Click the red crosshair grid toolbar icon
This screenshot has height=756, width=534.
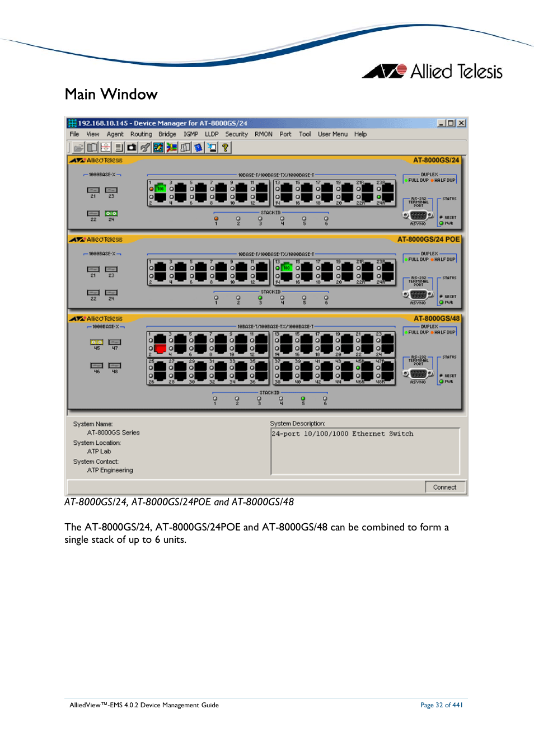coord(105,148)
